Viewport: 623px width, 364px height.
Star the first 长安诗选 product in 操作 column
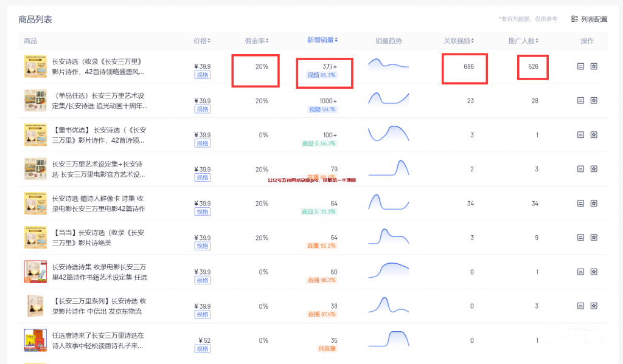594,65
